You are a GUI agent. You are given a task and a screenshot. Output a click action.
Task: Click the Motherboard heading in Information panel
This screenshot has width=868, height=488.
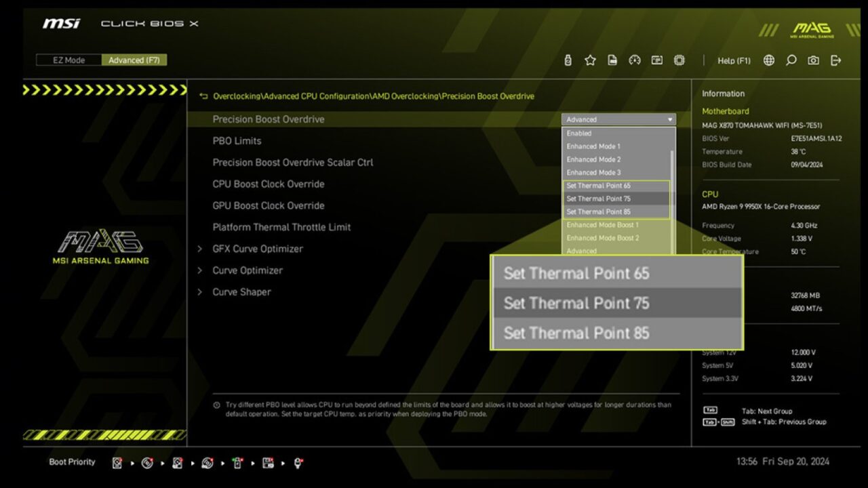coord(726,111)
